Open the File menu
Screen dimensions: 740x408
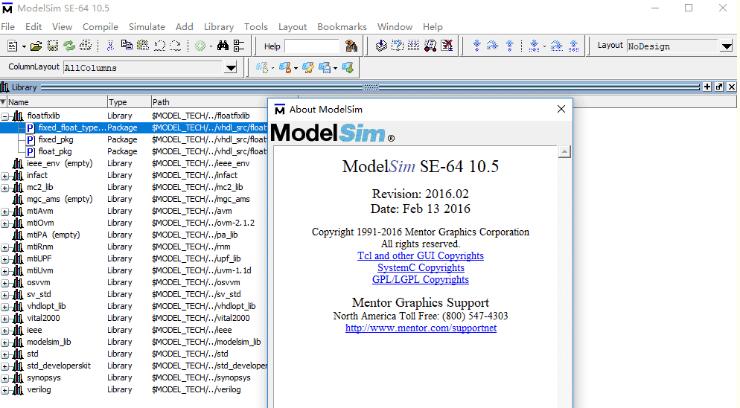click(8, 27)
